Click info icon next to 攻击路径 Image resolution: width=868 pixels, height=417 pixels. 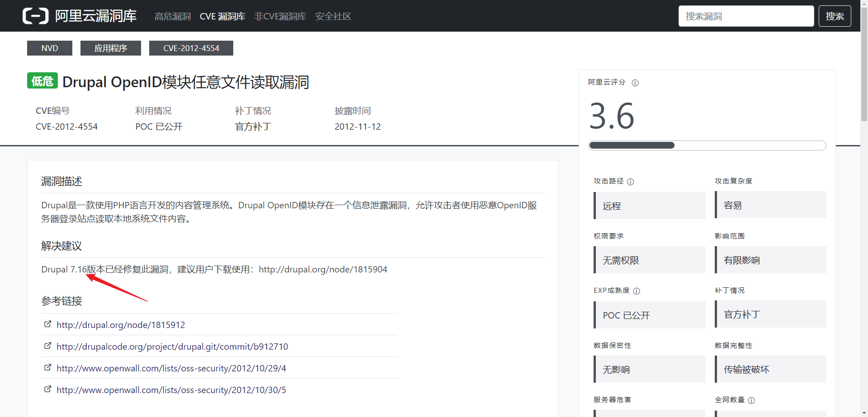coord(631,182)
